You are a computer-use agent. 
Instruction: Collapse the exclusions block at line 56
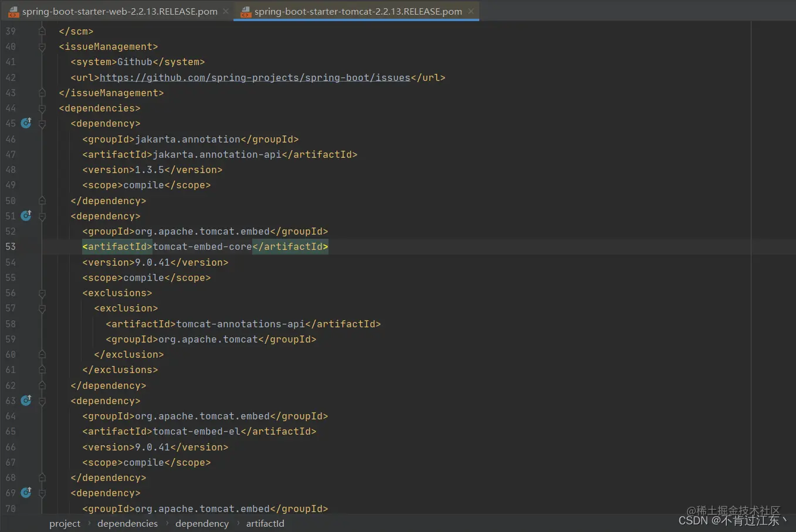(42, 293)
